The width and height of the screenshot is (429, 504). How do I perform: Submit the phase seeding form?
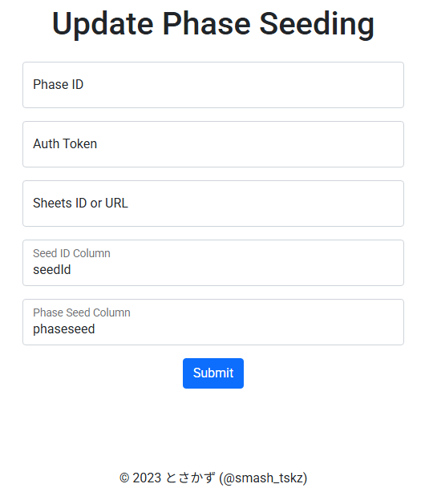tap(214, 375)
